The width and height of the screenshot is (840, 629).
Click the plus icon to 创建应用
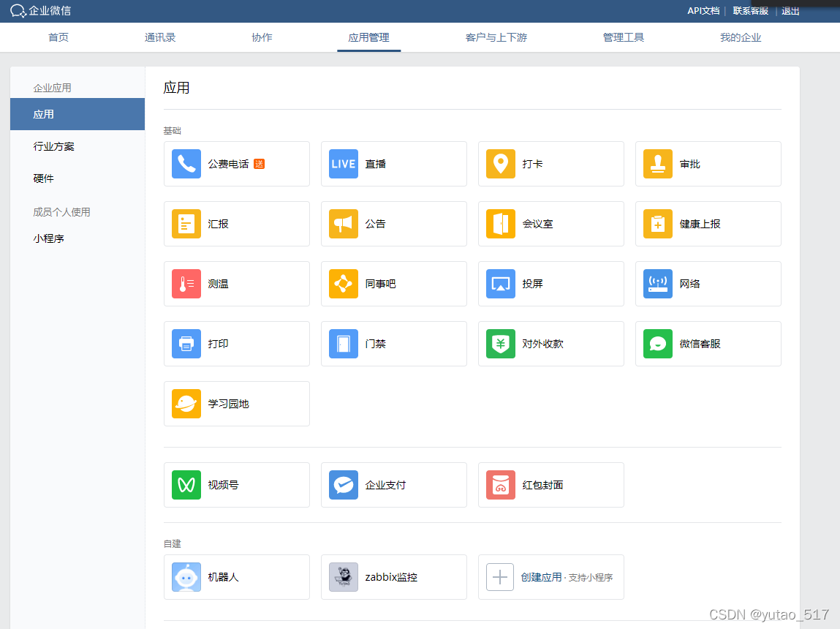click(500, 577)
